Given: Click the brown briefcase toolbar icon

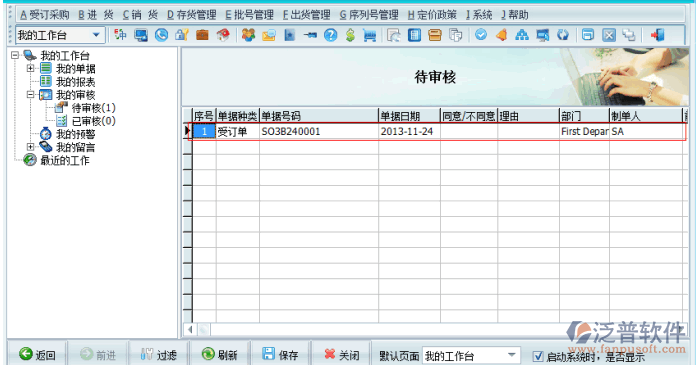Looking at the screenshot, I should pos(202,35).
